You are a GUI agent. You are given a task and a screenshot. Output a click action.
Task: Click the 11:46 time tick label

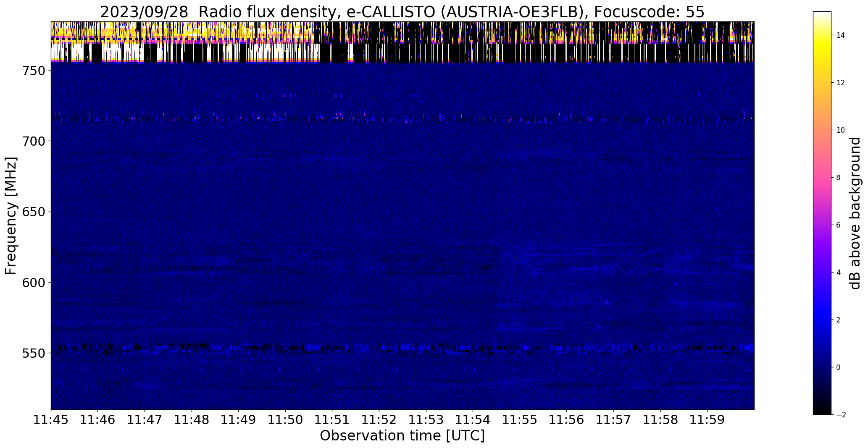coord(98,420)
